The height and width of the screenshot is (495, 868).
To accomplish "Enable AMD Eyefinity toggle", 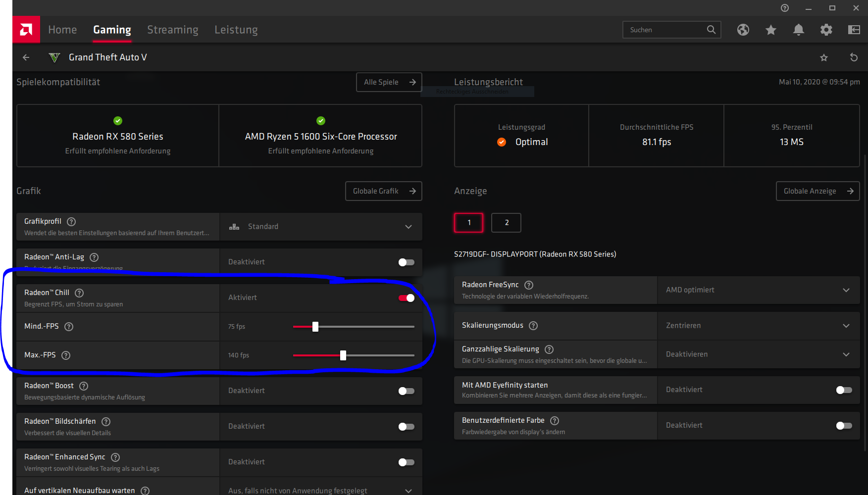I will [x=844, y=390].
